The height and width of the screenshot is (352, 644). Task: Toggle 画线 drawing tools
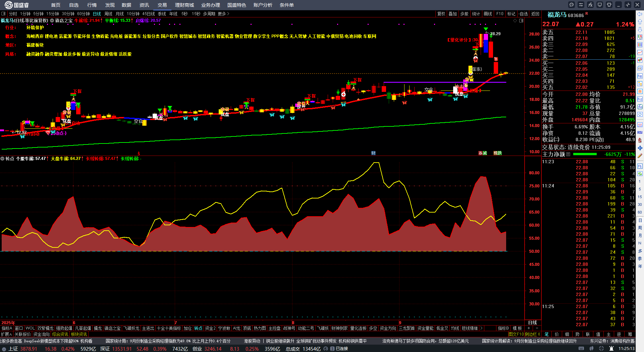tap(488, 14)
